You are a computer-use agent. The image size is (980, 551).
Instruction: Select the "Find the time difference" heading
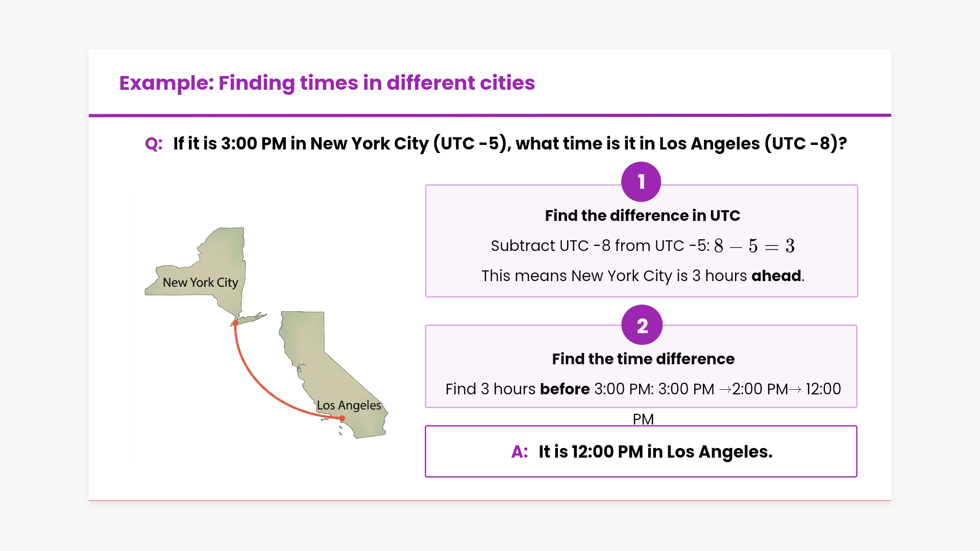pos(643,359)
